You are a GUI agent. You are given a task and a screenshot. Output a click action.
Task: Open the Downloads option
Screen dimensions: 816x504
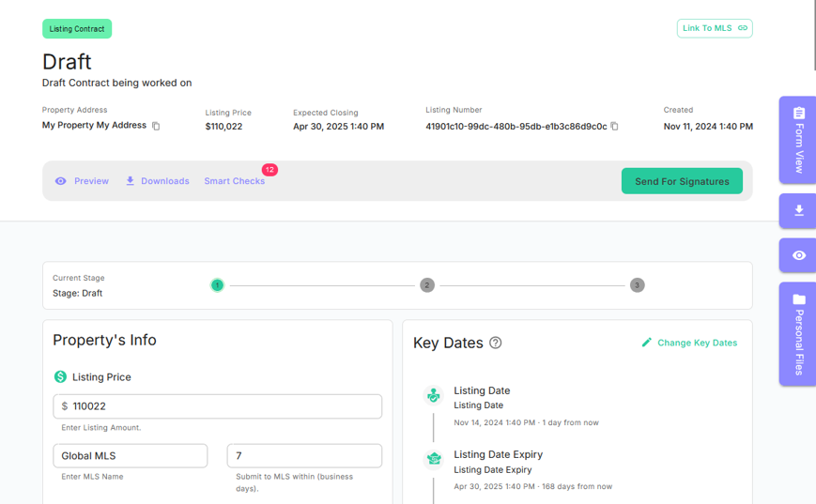coord(158,181)
